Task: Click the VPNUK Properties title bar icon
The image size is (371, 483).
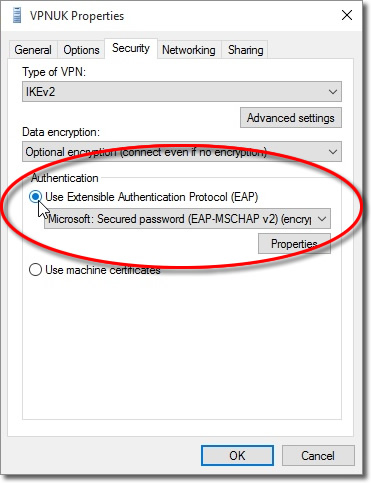Action: point(17,15)
